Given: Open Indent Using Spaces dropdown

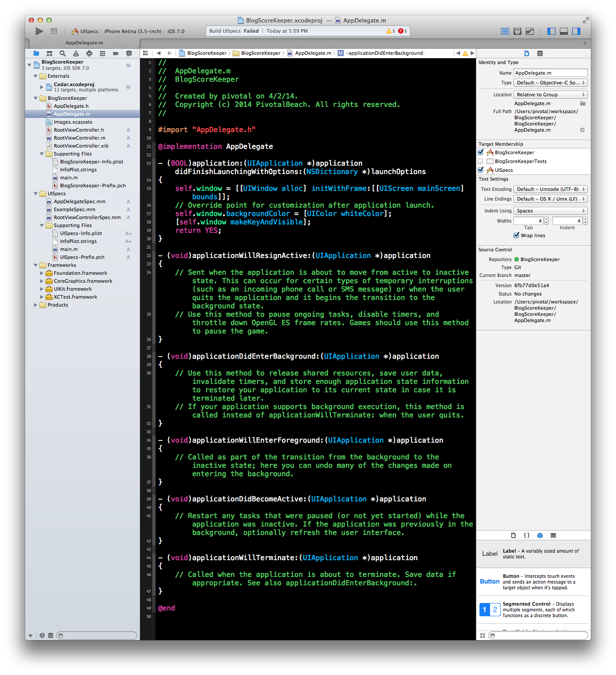Looking at the screenshot, I should (x=551, y=211).
